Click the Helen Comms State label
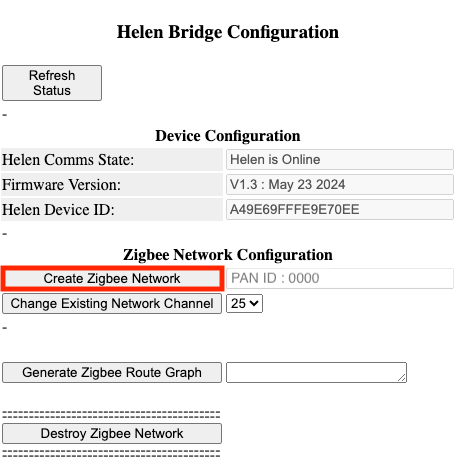Viewport: 455px width, 471px height. coord(68,160)
